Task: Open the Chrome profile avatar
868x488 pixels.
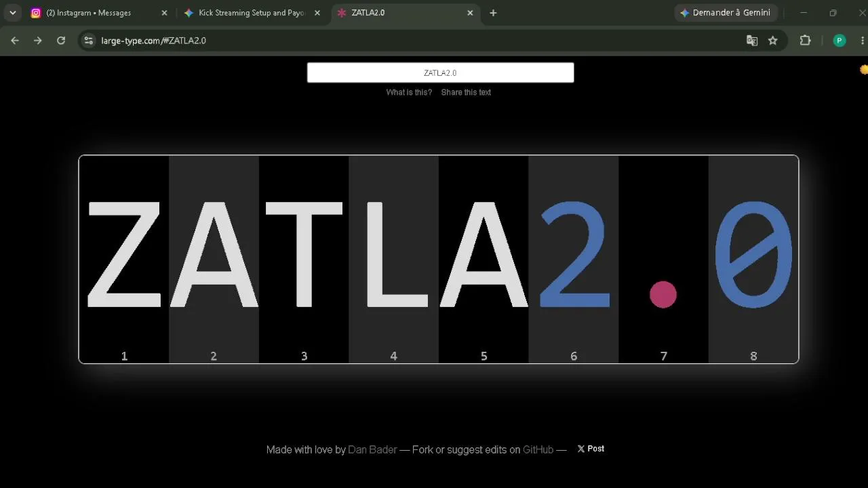Action: pos(840,41)
